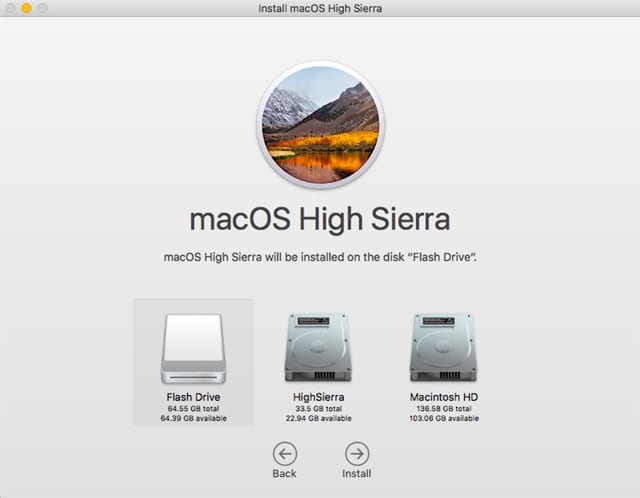640x498 pixels.
Task: Click the greyed-out zoom window button
Action: coord(43,9)
